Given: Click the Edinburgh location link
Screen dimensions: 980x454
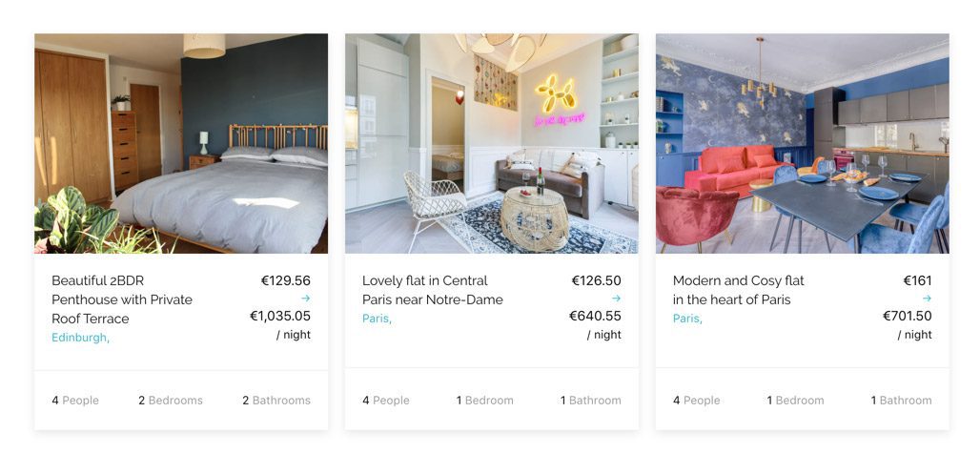Looking at the screenshot, I should pyautogui.click(x=81, y=338).
